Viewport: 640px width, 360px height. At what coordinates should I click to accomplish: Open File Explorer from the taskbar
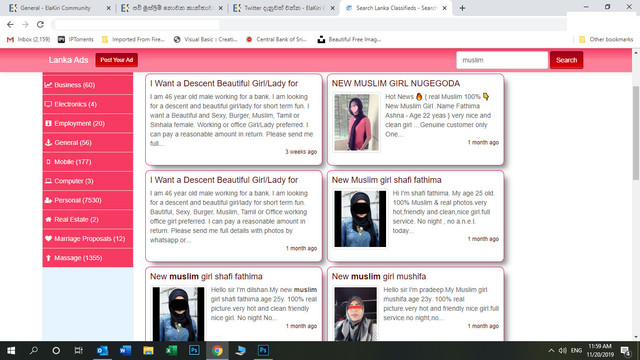[148, 351]
